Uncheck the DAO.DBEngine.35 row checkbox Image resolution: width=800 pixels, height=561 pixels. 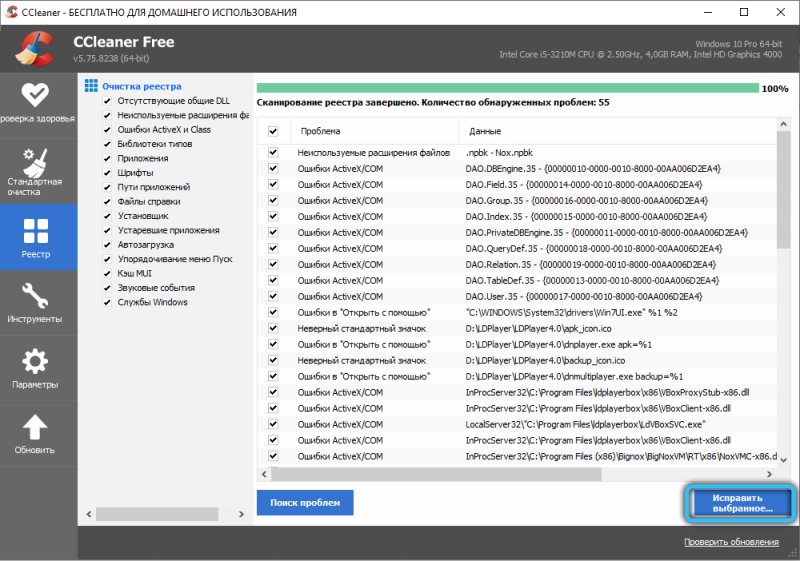(273, 168)
